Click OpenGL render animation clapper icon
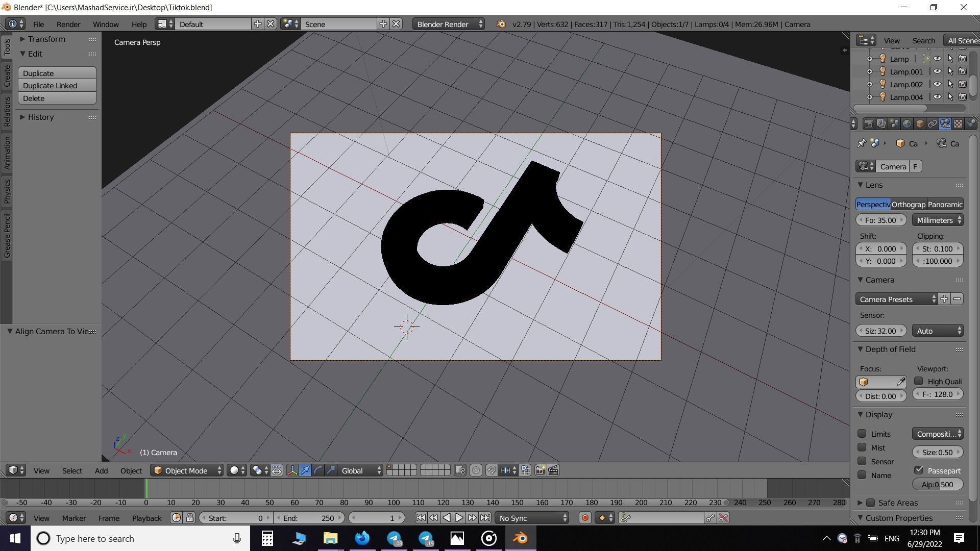Viewport: 980px width, 551px height. pyautogui.click(x=553, y=470)
